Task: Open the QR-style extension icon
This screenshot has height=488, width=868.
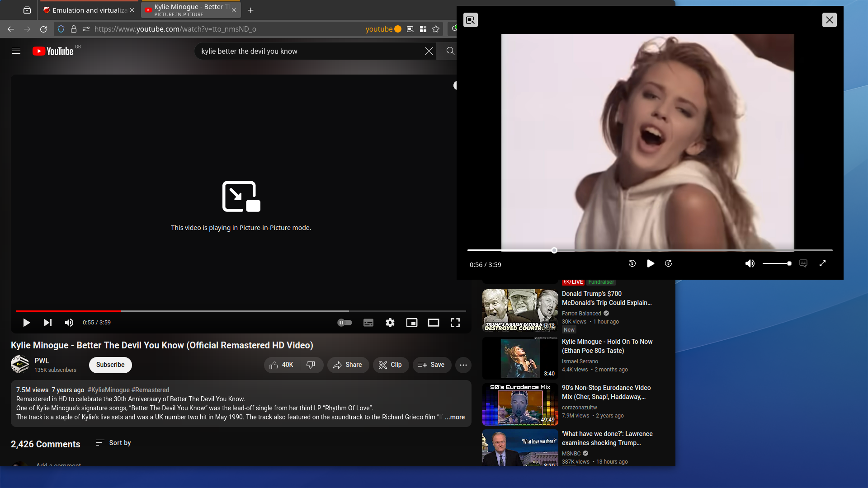Action: tap(423, 29)
